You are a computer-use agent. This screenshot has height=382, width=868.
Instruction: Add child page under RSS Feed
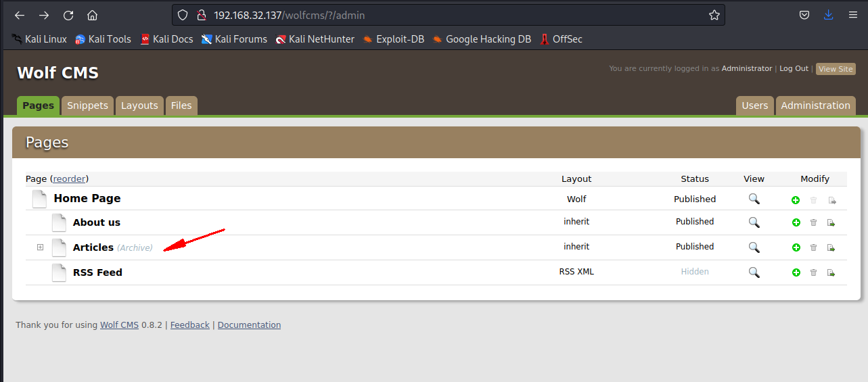tap(796, 272)
